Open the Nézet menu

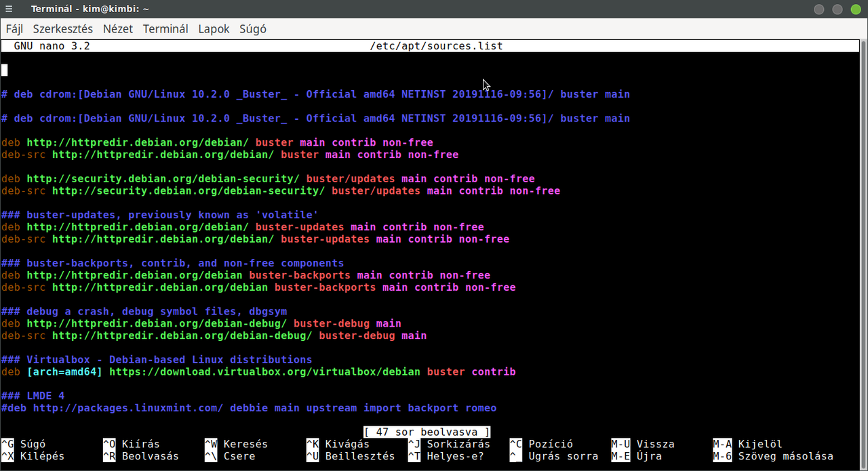[x=118, y=29]
